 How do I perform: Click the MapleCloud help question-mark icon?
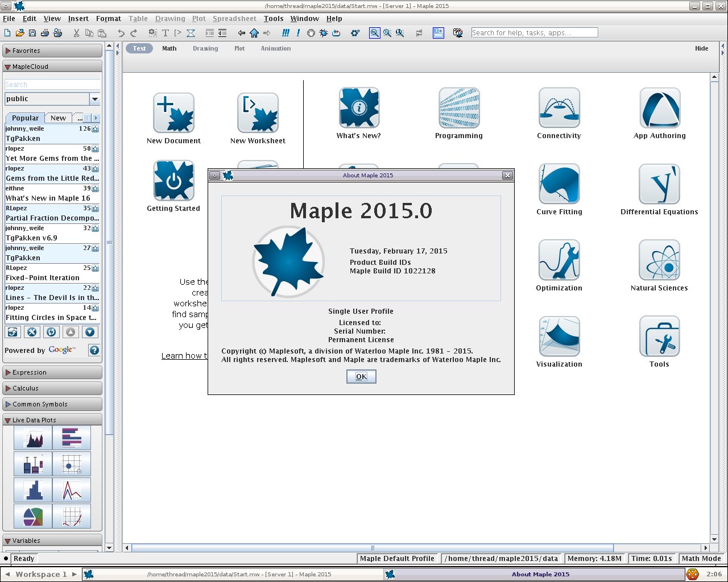(94, 350)
